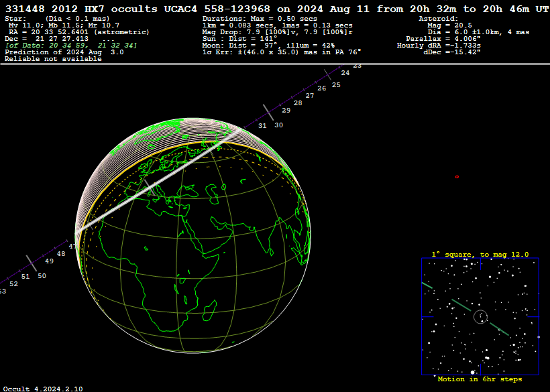Click the 'Asteroid:' heading
Screen dimensions: 550x392
pyautogui.click(x=439, y=19)
